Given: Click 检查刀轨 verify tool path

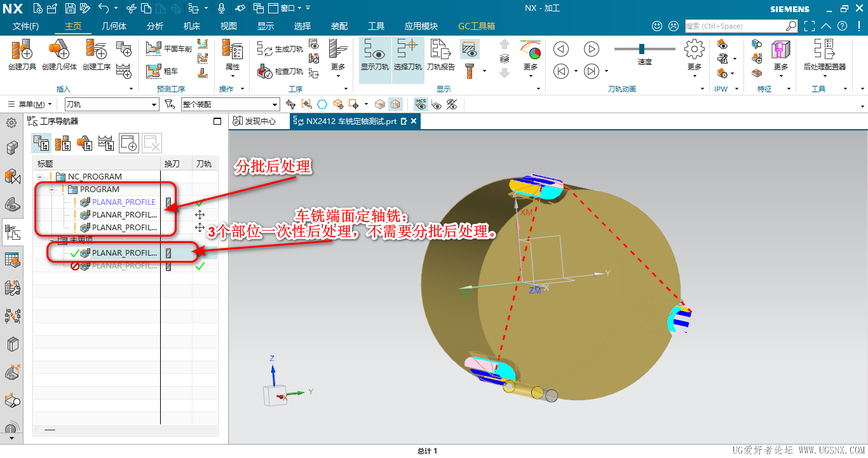Looking at the screenshot, I should point(280,71).
